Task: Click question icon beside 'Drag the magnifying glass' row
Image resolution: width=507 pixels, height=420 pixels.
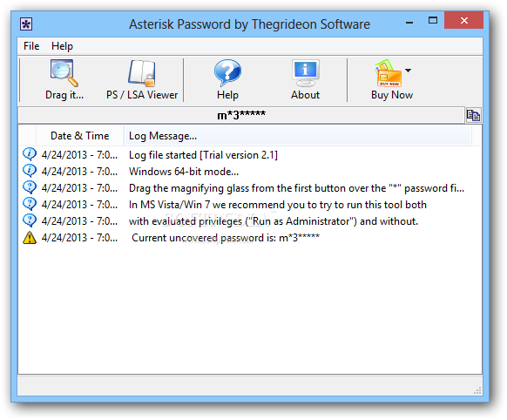Action: [30, 187]
